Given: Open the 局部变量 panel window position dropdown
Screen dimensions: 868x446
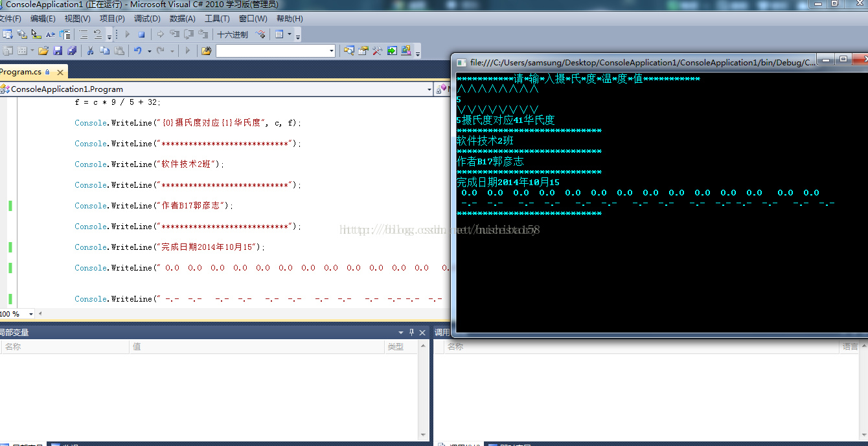Looking at the screenshot, I should click(401, 333).
